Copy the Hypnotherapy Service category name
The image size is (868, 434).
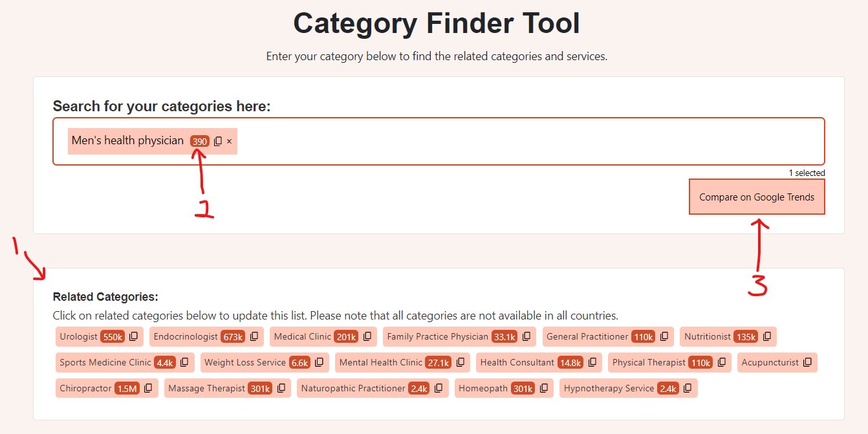coord(688,388)
